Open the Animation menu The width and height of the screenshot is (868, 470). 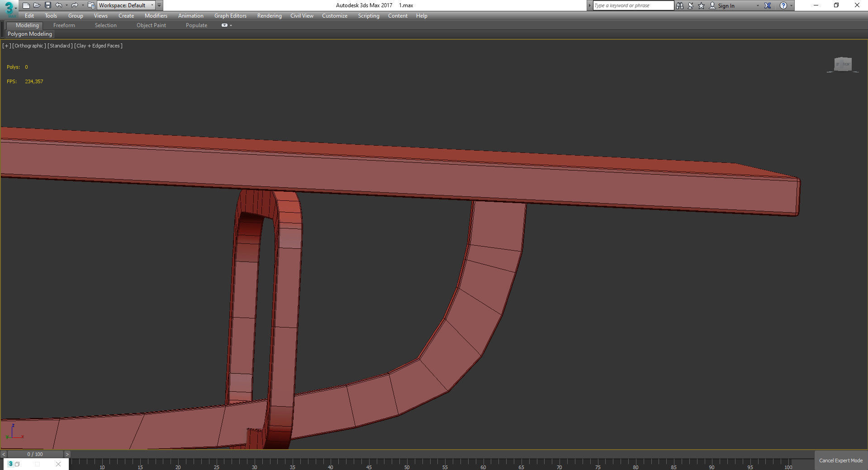pyautogui.click(x=191, y=16)
